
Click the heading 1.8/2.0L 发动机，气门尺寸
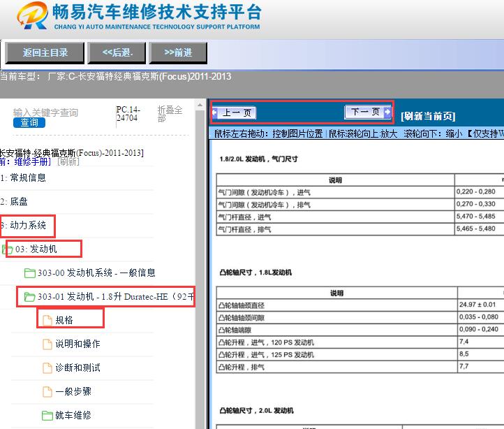tap(258, 159)
